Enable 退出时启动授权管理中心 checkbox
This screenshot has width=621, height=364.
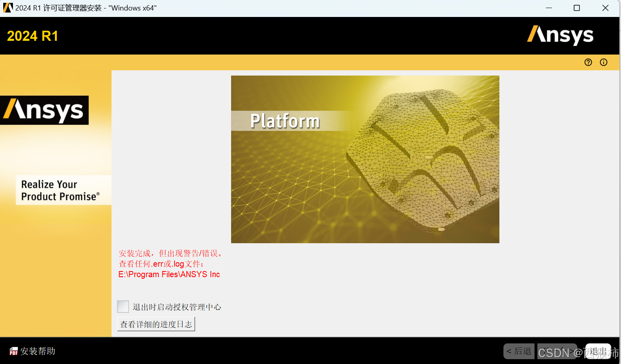tap(123, 307)
